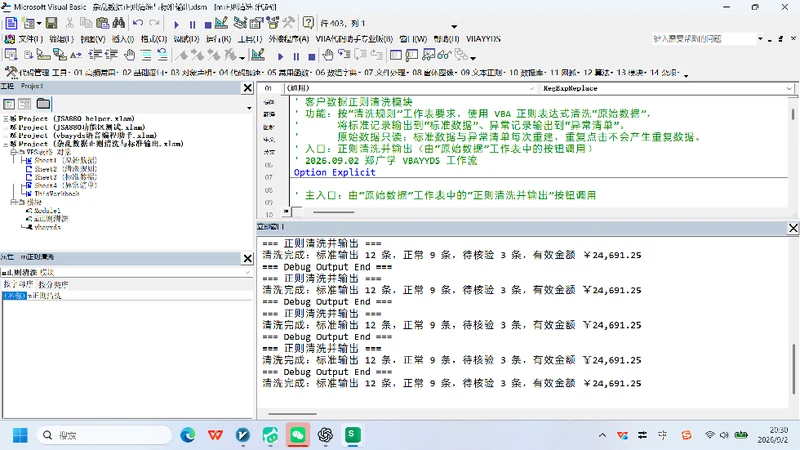Click the help question input field
Viewport: 800px width, 450px height.
(704, 39)
